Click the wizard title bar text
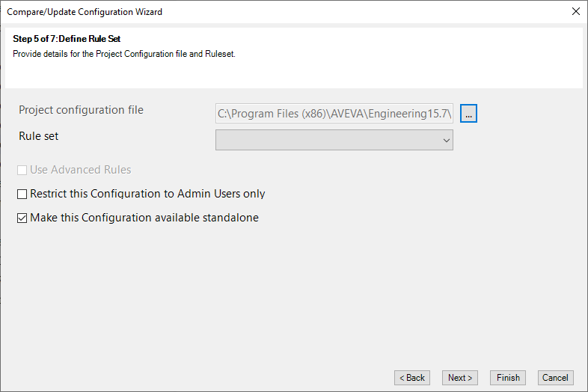This screenshot has width=588, height=392. click(85, 12)
